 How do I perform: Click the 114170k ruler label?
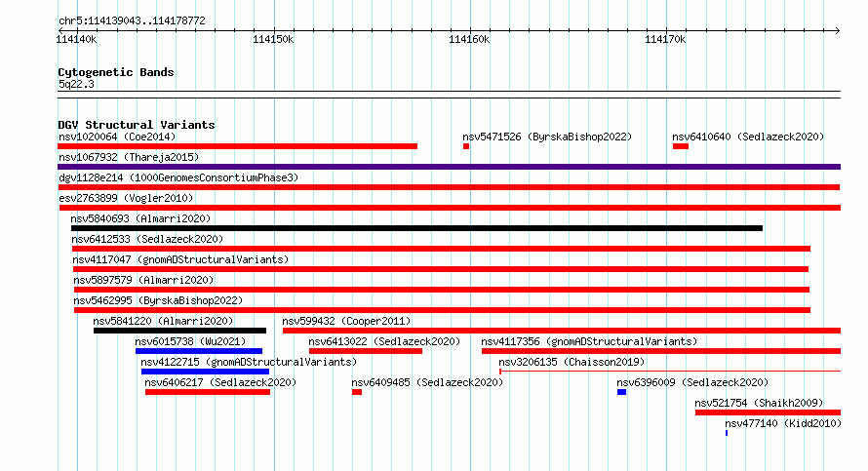pos(665,39)
